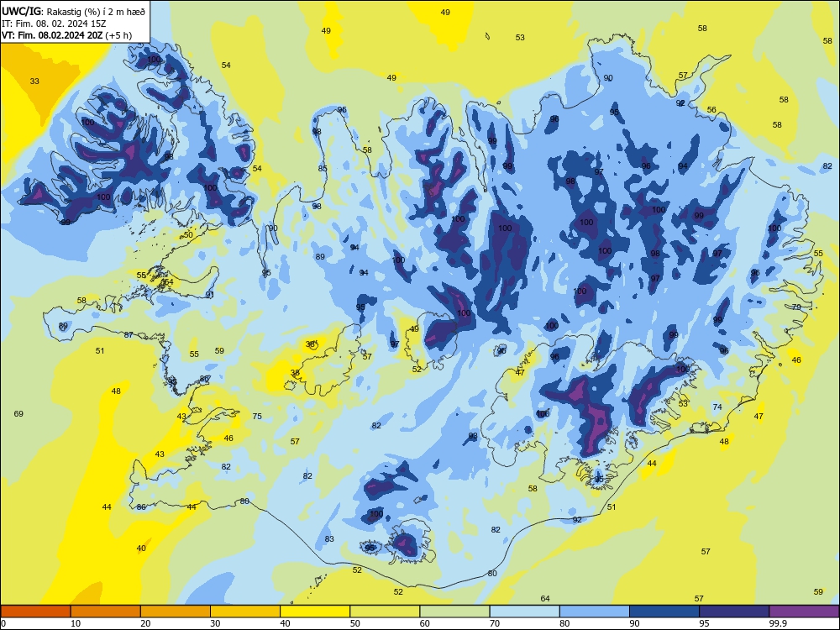This screenshot has height=630, width=840.
Task: Click the 0–10 dark orange legend swatch
Action: [35, 612]
